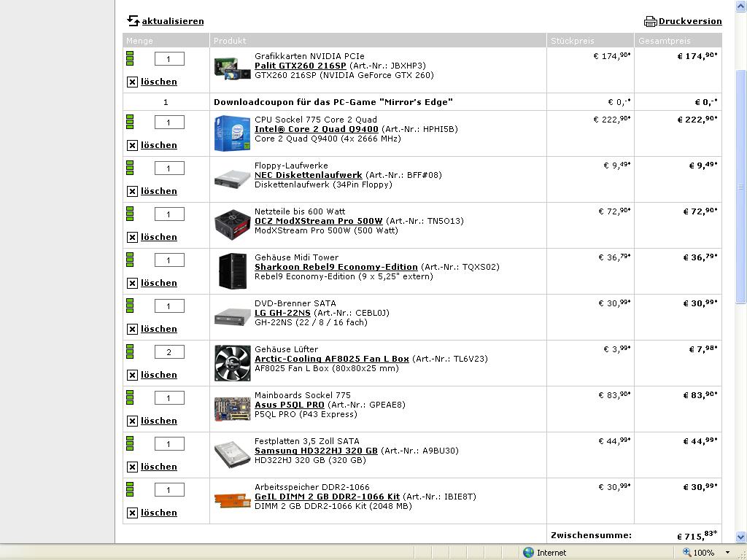This screenshot has width=747, height=560.
Task: Click the delete X icon for Samsung HD322HJ
Action: coord(133,467)
